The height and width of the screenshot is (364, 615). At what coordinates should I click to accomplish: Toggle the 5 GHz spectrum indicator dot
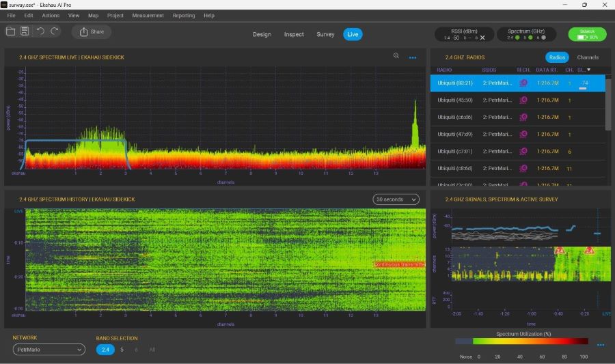click(530, 38)
